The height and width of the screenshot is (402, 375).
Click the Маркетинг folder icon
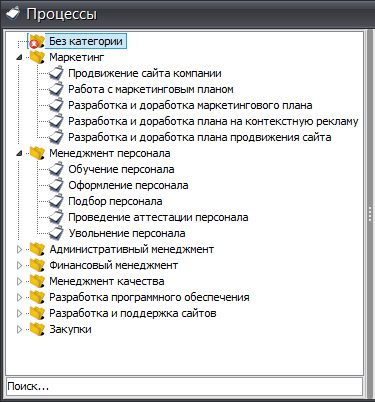(37, 57)
